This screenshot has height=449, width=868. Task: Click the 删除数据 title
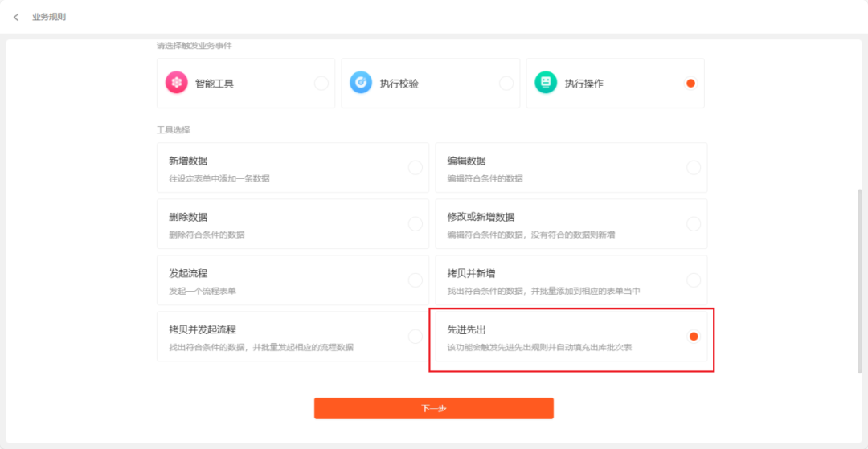188,218
